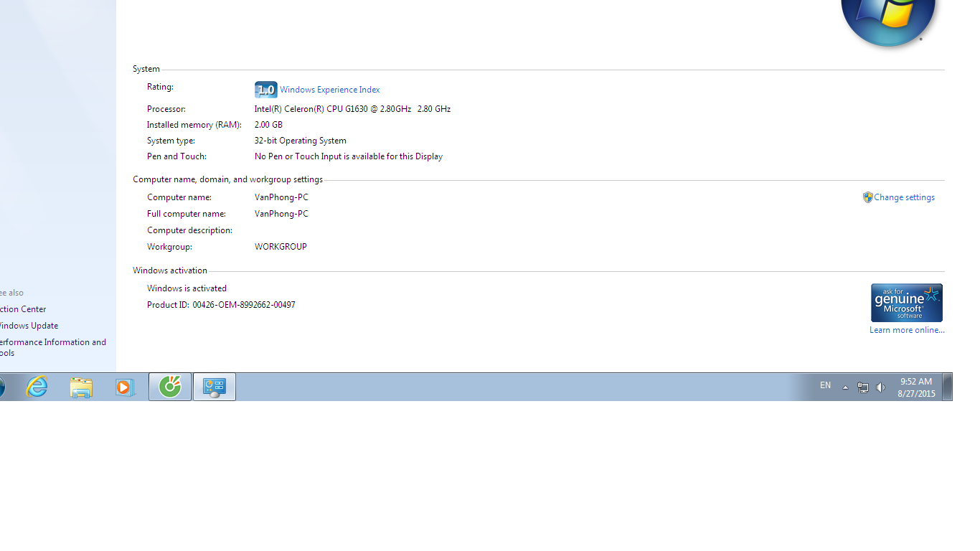Launch Internet Explorer from the taskbar
This screenshot has width=980, height=551.
(x=37, y=387)
